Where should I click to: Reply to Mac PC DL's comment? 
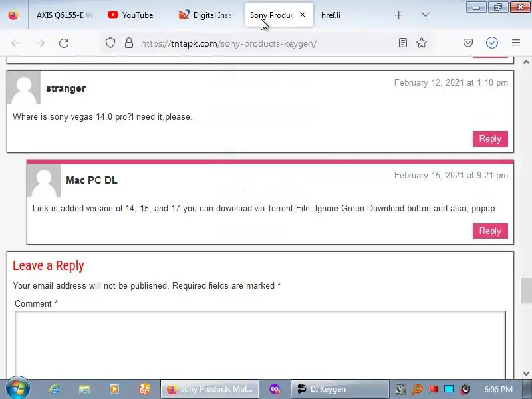coord(490,231)
